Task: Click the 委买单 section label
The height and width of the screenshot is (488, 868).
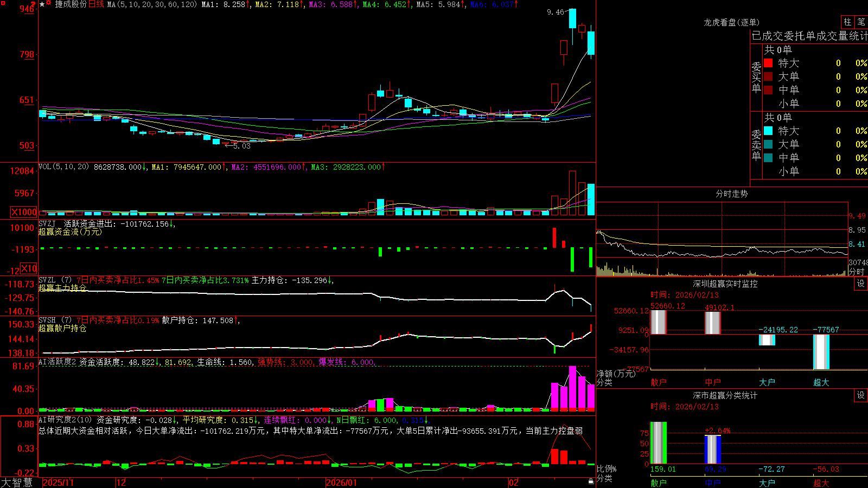Action: point(756,78)
